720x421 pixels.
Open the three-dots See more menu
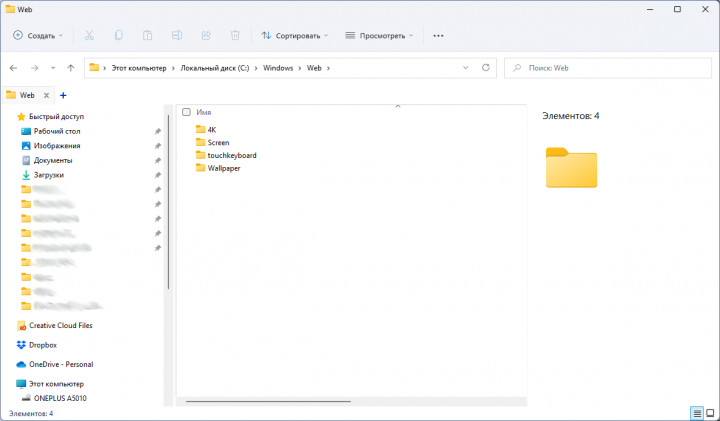tap(439, 35)
